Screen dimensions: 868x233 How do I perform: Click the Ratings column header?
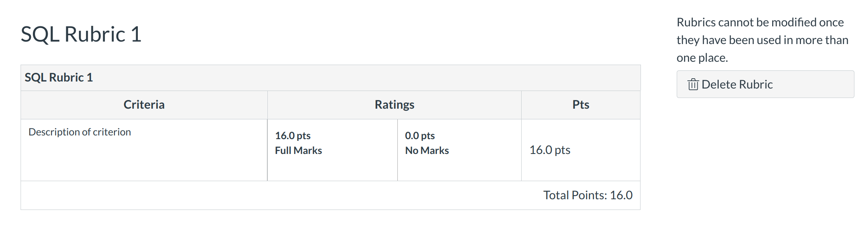pyautogui.click(x=394, y=105)
